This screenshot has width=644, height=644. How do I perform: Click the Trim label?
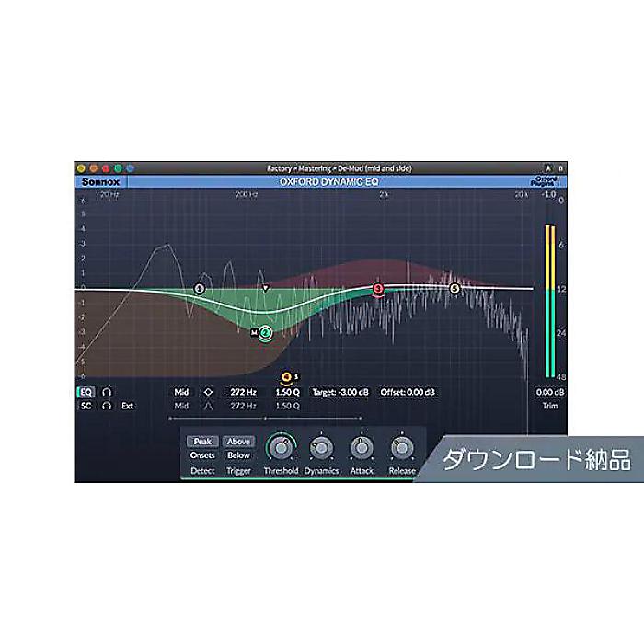point(550,406)
